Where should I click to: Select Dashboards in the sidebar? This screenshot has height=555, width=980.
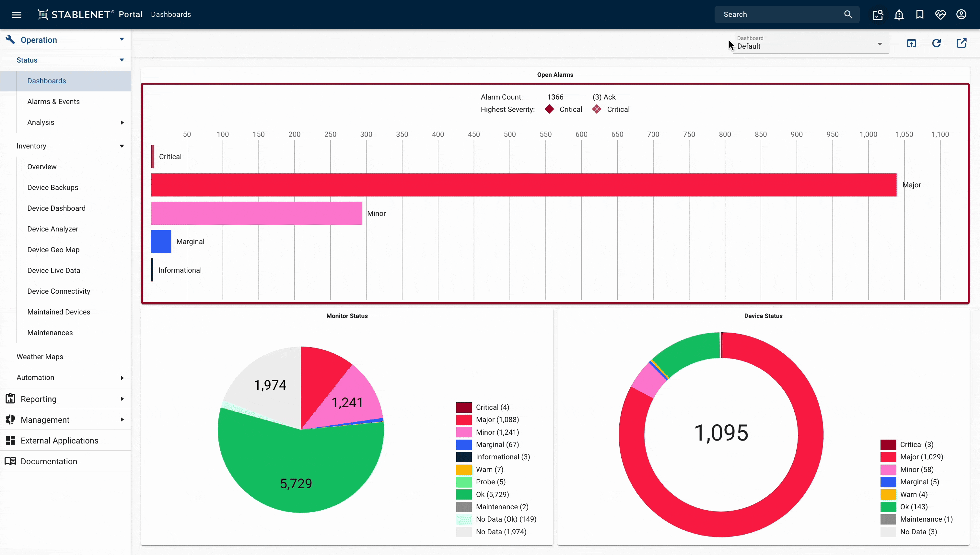65,81
